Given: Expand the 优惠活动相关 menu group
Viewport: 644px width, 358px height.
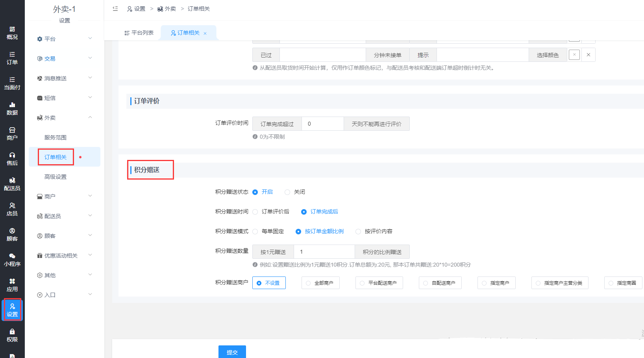Looking at the screenshot, I should tap(65, 255).
